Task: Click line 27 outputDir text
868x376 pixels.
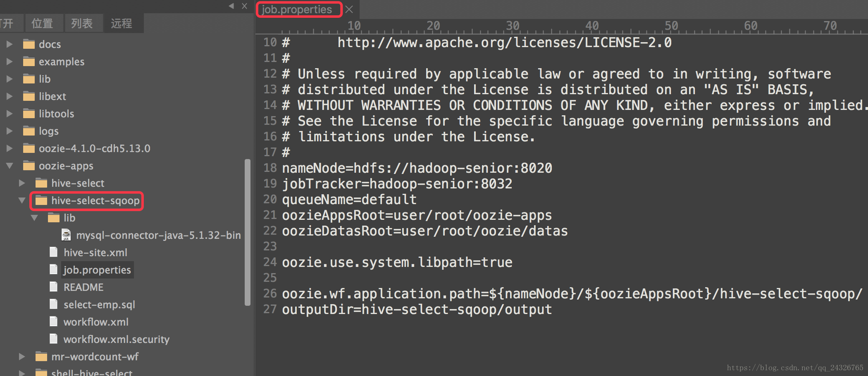Action: pos(417,309)
